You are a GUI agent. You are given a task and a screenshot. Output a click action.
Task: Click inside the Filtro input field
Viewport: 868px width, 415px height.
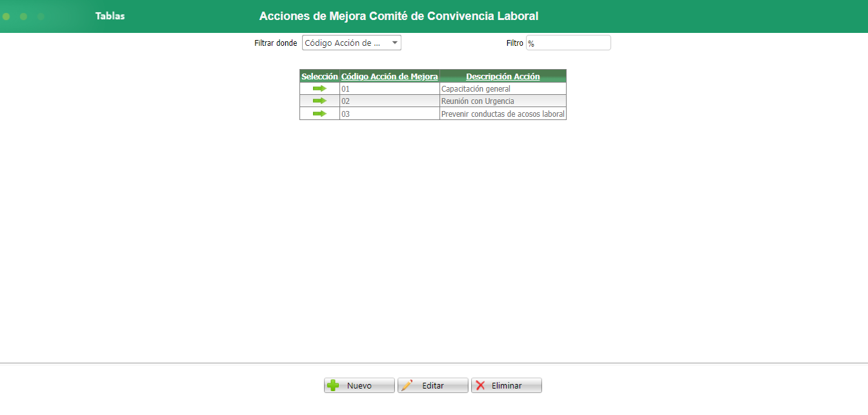point(568,42)
